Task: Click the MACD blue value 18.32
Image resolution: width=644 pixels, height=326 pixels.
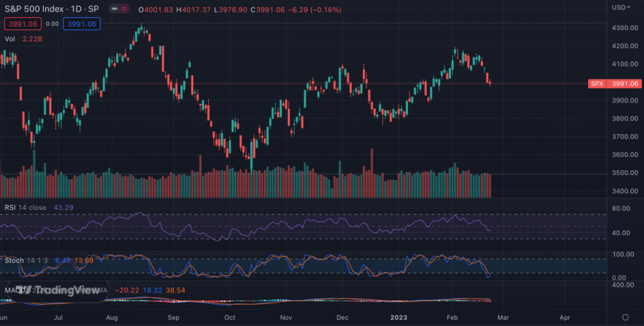Action: point(152,291)
